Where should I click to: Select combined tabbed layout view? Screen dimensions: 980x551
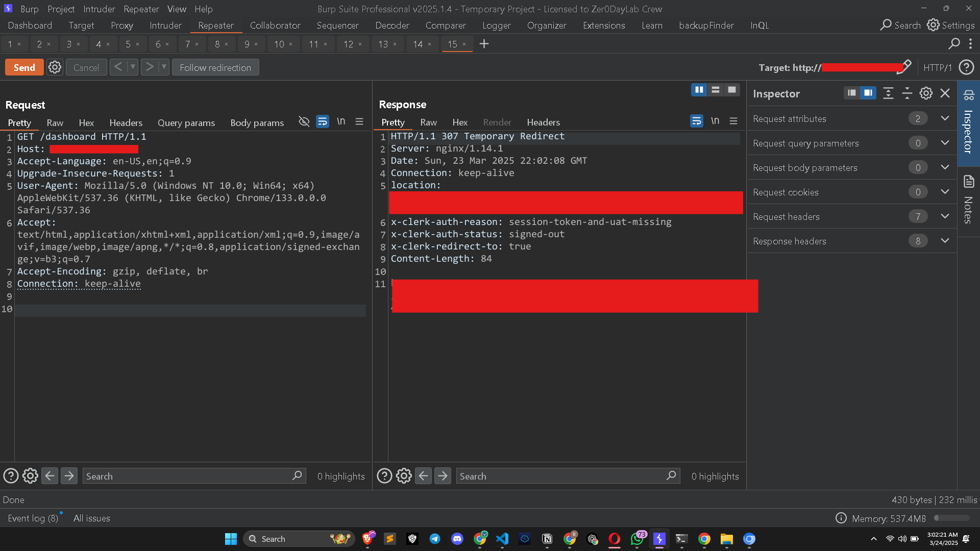pyautogui.click(x=731, y=90)
